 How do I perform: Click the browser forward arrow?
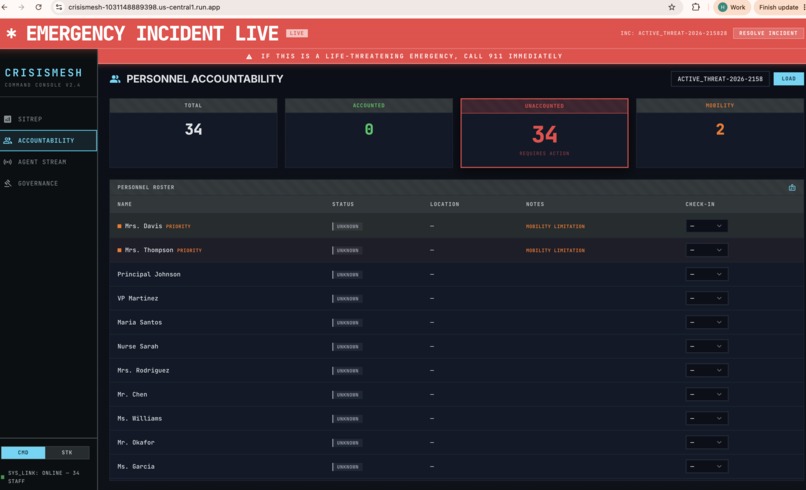21,7
